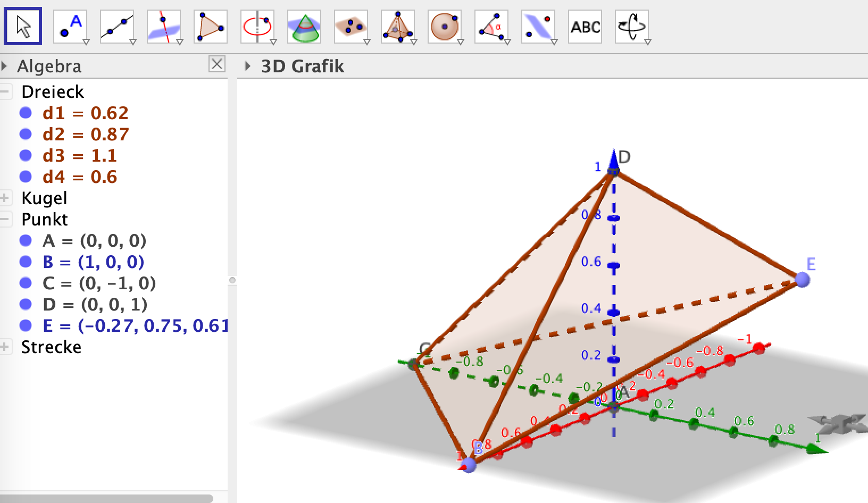
Task: Hide triangle d1 via its blue dot
Action: (25, 113)
